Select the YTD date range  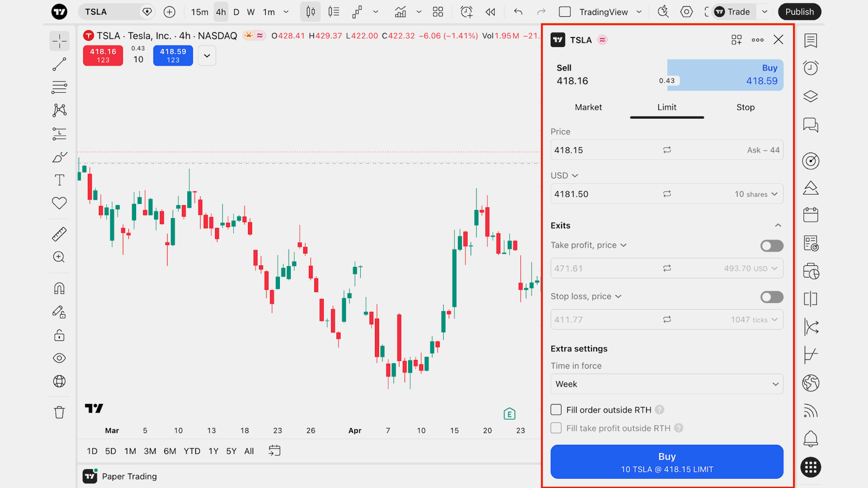(192, 451)
